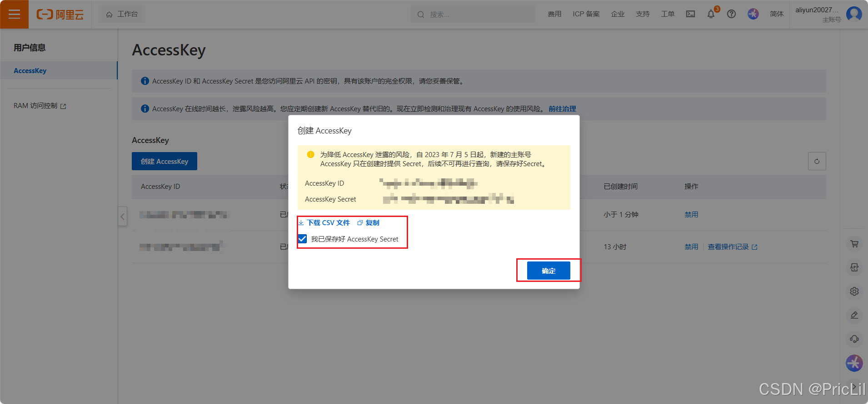Refresh the AccessKey list
Screen dimensions: 868x404
[x=817, y=161]
